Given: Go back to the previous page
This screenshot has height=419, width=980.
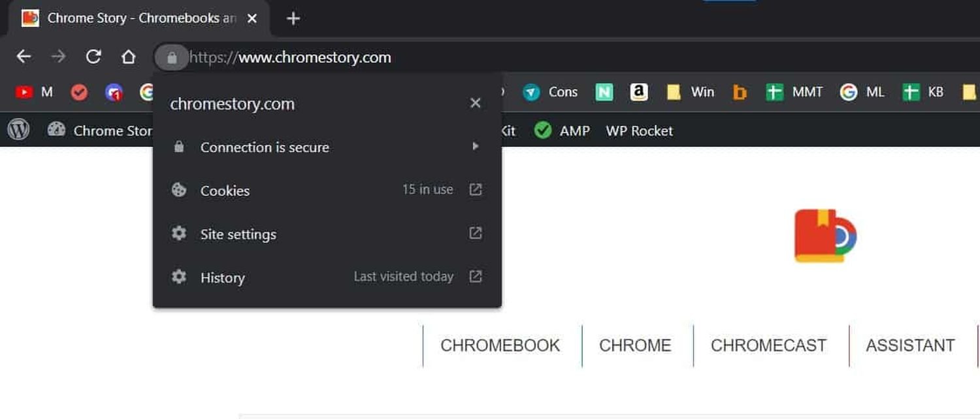Looking at the screenshot, I should coord(24,57).
